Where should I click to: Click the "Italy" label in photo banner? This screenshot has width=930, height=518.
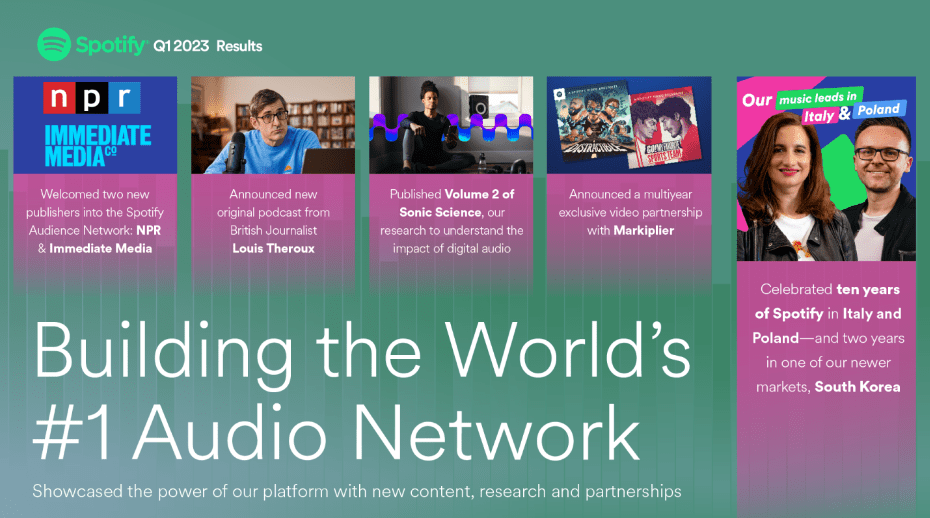click(x=818, y=116)
